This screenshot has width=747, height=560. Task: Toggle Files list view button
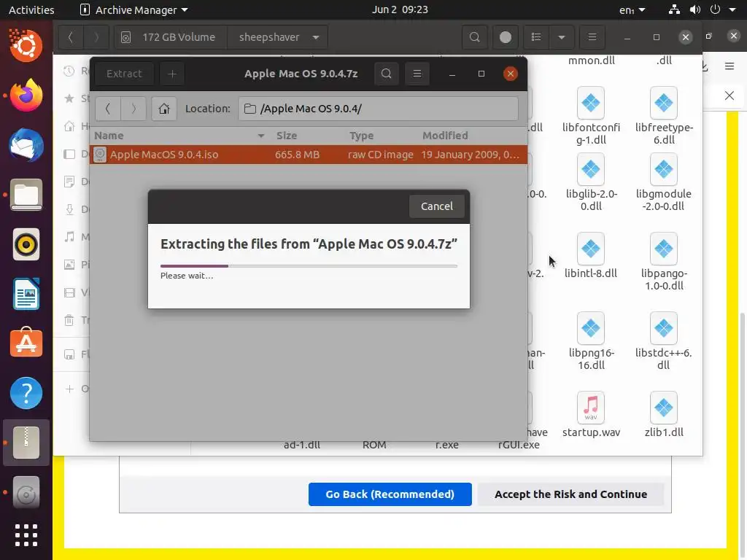(536, 37)
